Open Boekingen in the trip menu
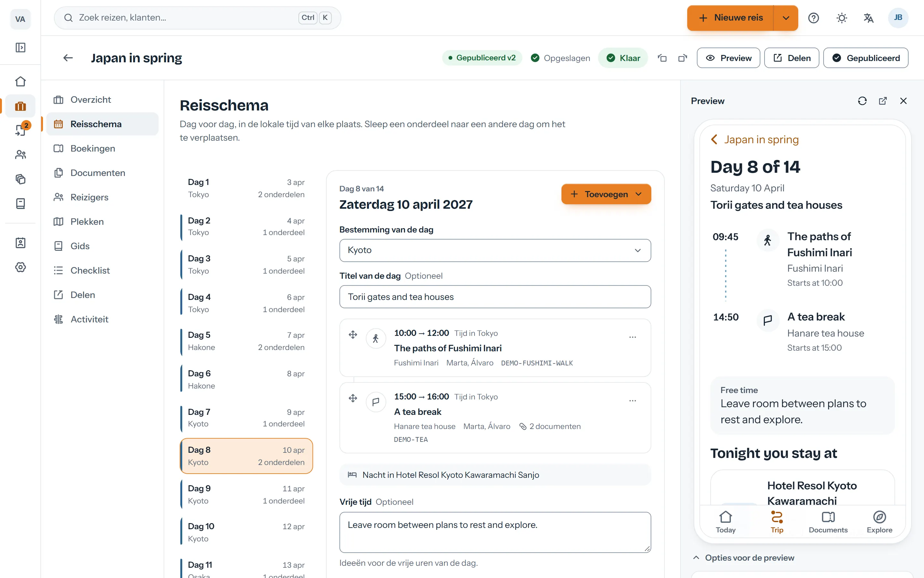 102,148
